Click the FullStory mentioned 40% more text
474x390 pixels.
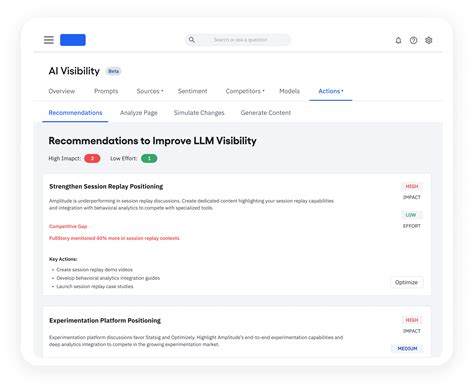coord(114,238)
